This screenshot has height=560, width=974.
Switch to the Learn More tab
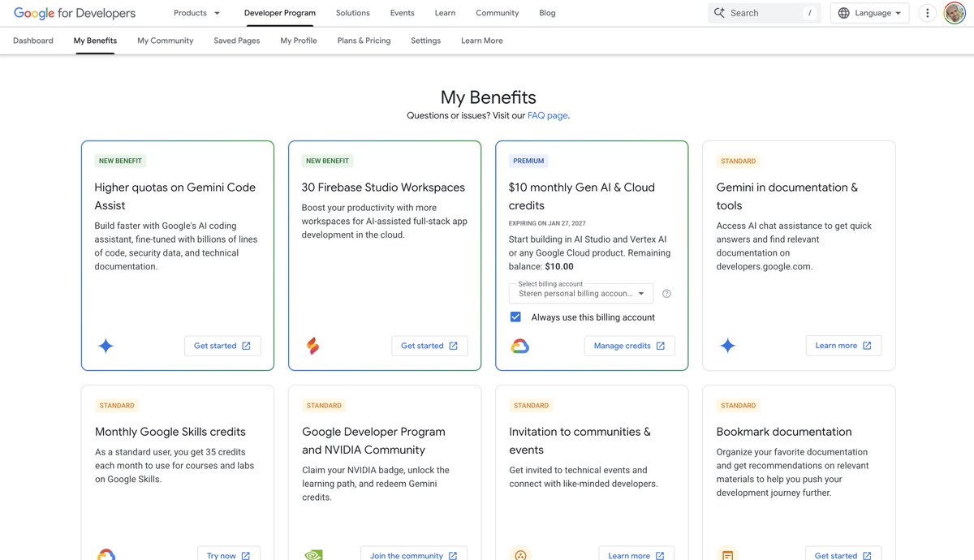click(482, 41)
